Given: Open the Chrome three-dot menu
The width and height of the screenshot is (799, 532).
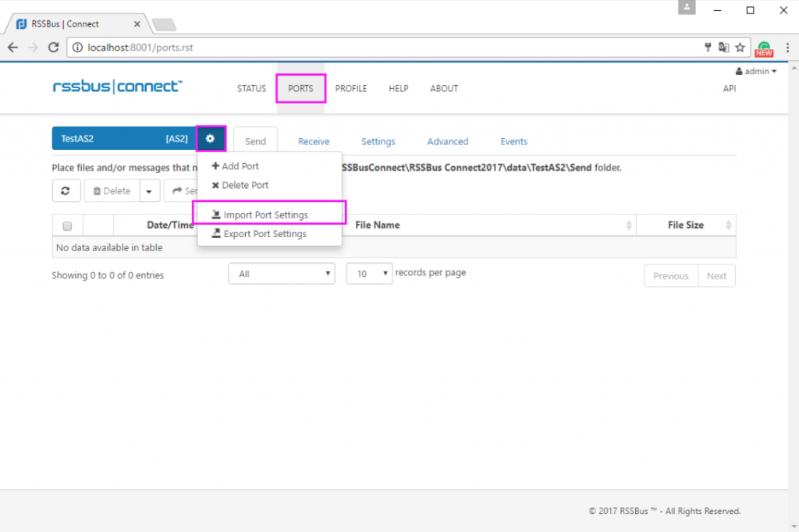Looking at the screenshot, I should click(x=787, y=48).
